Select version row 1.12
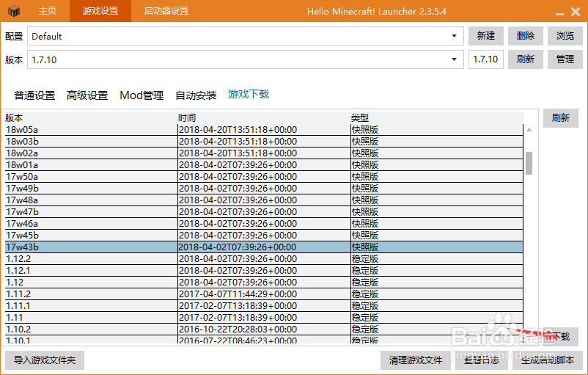 click(x=264, y=283)
